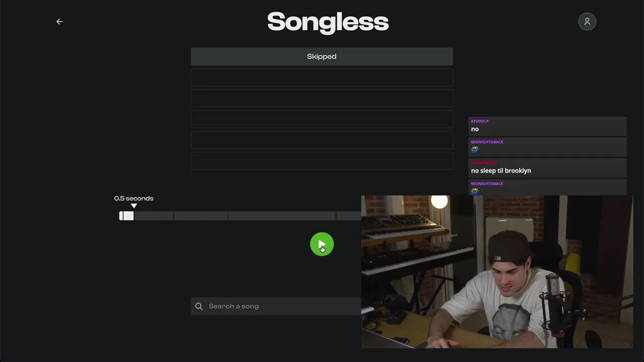Screen dimensions: 644x362
Task: Click the search magnifier icon
Action: (x=199, y=306)
